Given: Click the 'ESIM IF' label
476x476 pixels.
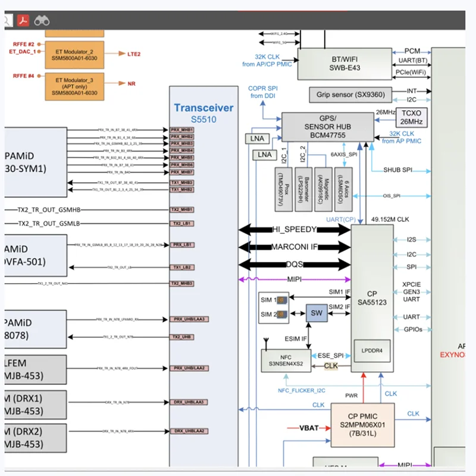Looking at the screenshot, I should [295, 339].
